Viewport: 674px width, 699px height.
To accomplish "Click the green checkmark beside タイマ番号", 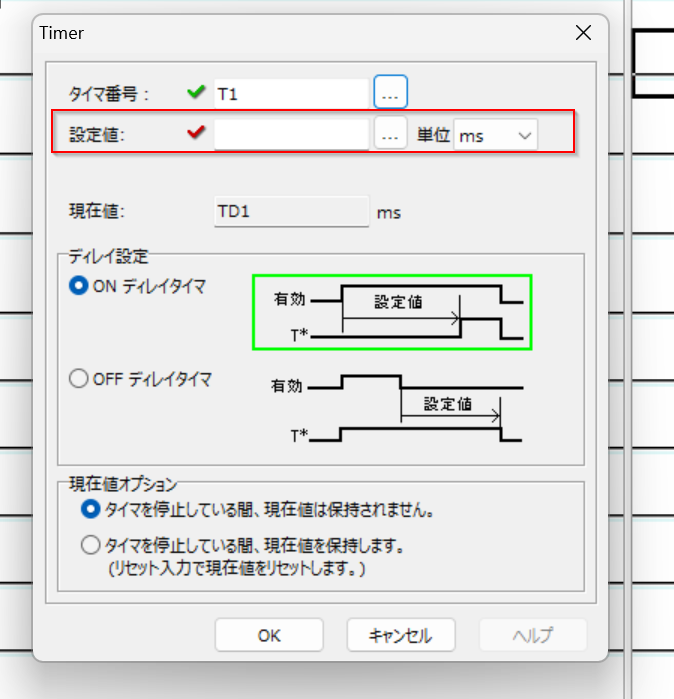I will pos(196,92).
